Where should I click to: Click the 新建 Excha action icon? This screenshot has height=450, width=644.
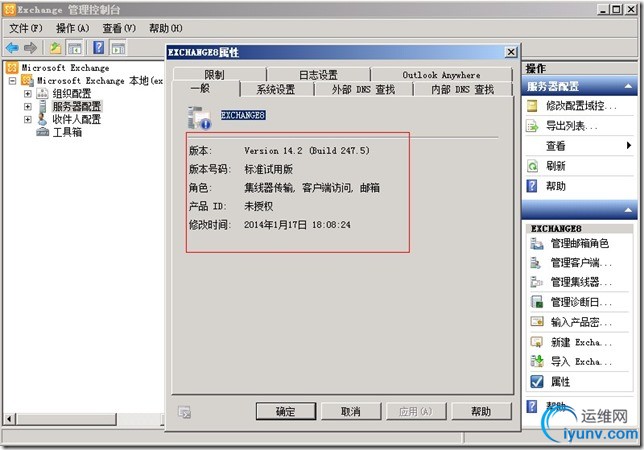[x=537, y=342]
